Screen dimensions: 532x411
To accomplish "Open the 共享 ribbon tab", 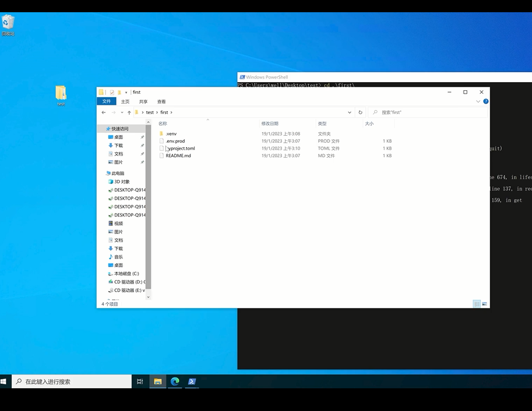I will (143, 101).
